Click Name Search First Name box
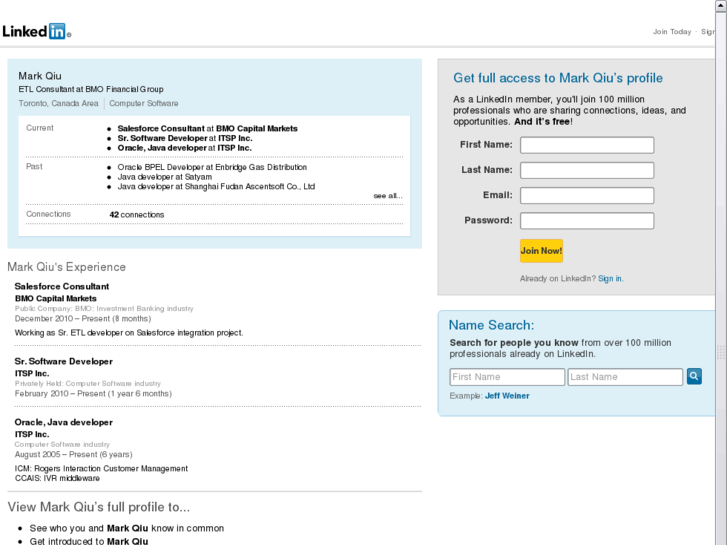This screenshot has height=545, width=727. coord(507,377)
